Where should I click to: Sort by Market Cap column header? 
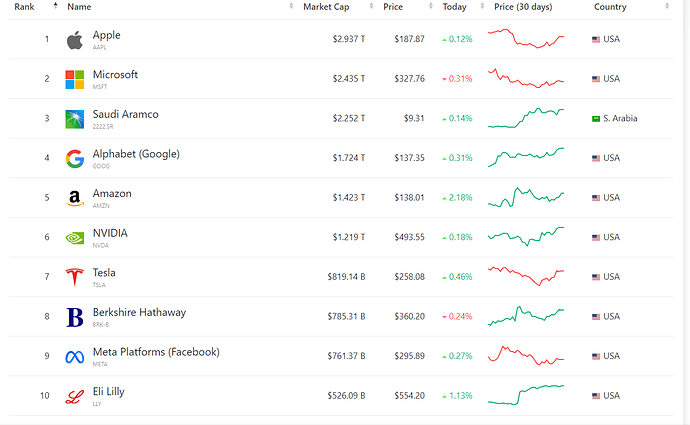325,7
